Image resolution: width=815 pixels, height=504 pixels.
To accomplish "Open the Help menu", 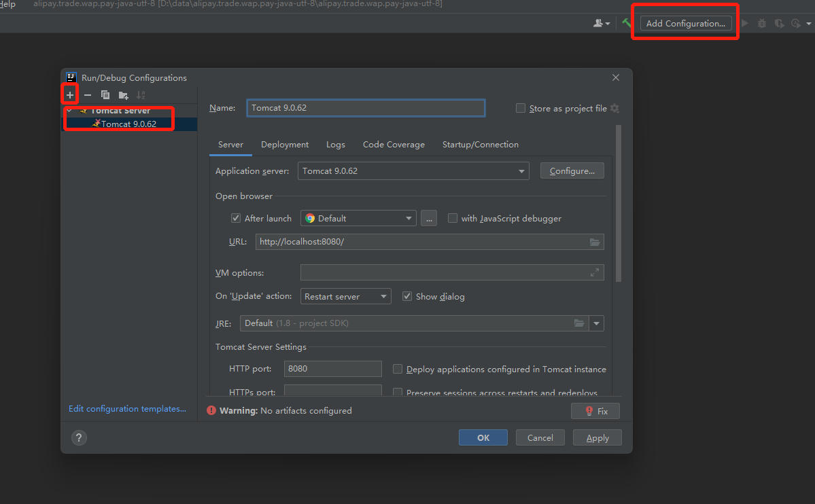I will pos(7,4).
